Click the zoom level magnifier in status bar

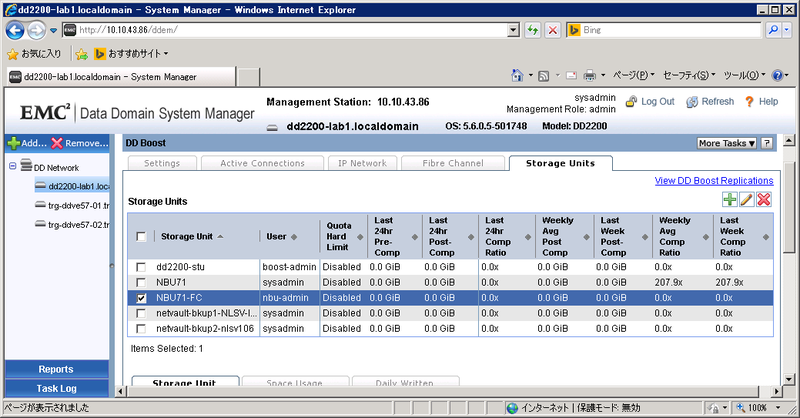(x=741, y=407)
